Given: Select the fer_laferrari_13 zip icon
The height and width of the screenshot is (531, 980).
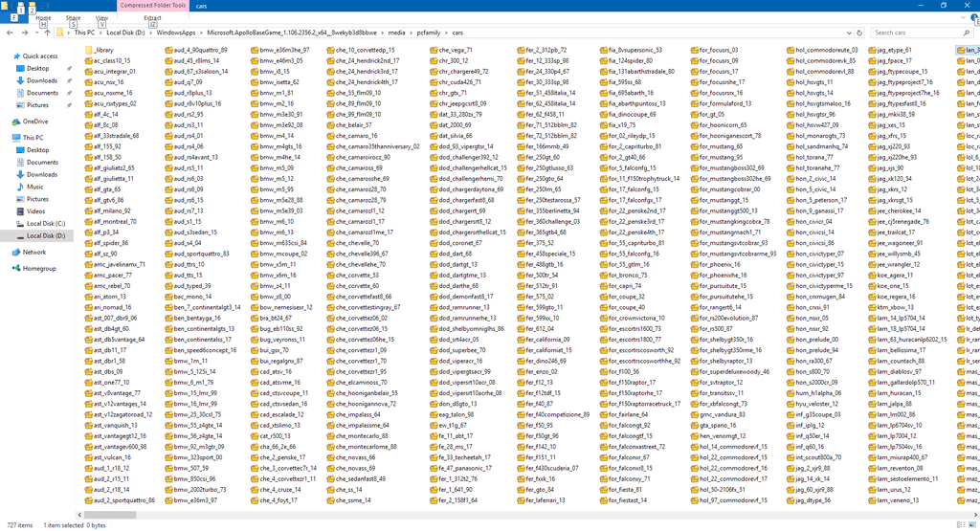Looking at the screenshot, I should click(521, 500).
